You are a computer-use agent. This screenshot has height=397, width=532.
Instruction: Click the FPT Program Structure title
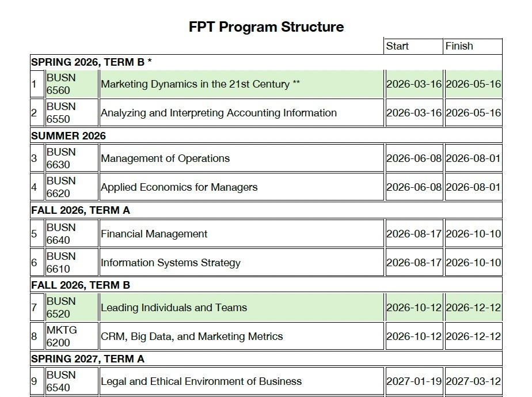[266, 27]
